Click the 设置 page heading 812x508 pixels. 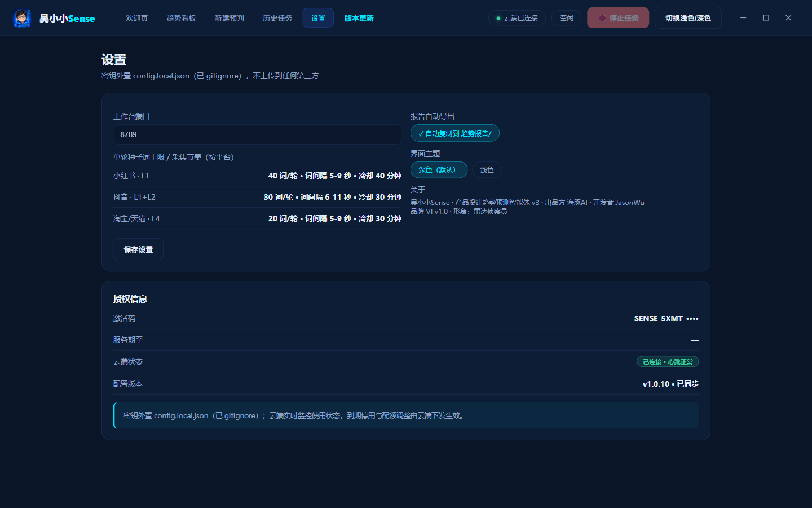pos(114,60)
